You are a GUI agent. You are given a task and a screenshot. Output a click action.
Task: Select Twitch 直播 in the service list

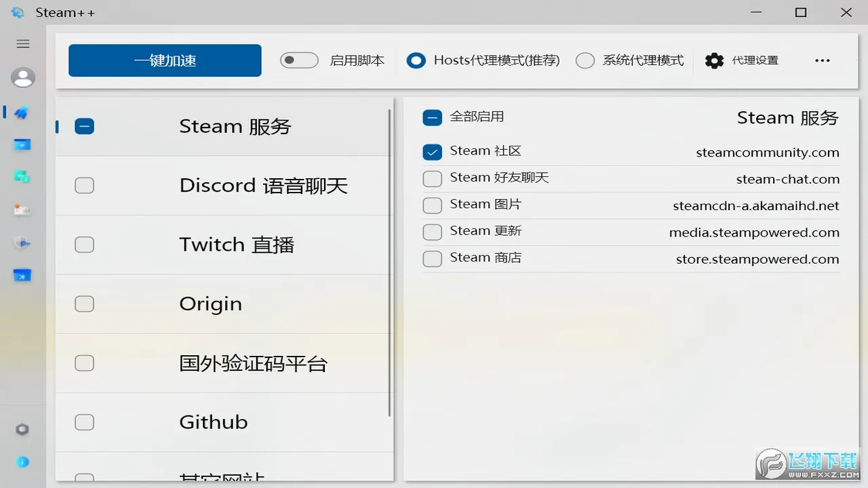(236, 245)
